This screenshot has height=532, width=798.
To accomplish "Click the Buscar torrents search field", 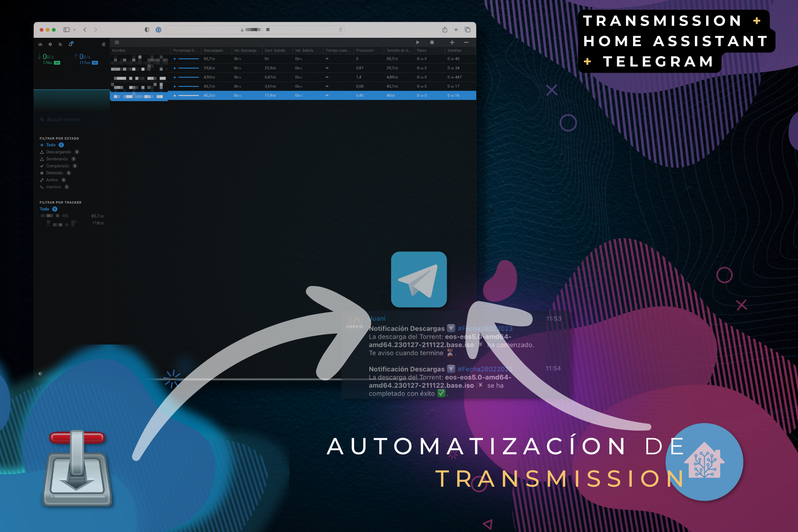I will [71, 119].
